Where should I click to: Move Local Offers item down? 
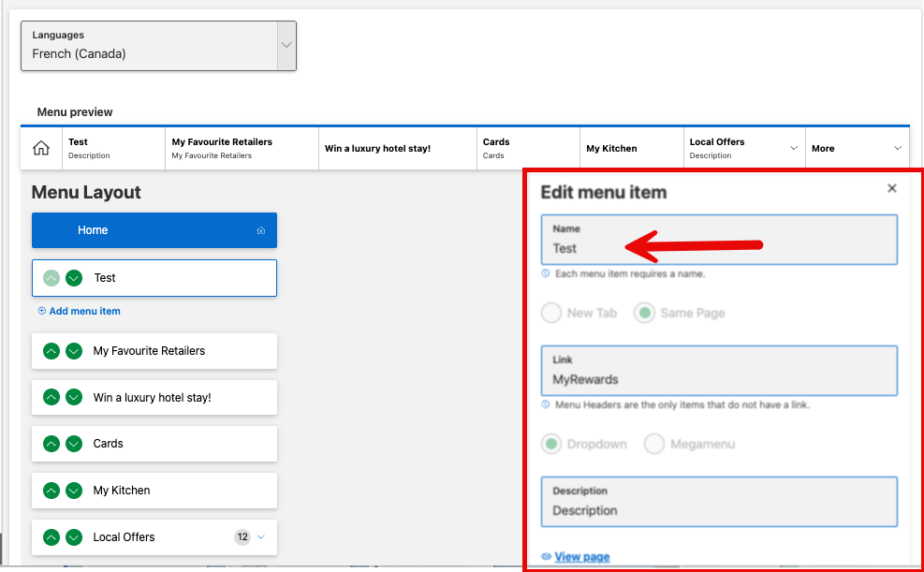(74, 537)
